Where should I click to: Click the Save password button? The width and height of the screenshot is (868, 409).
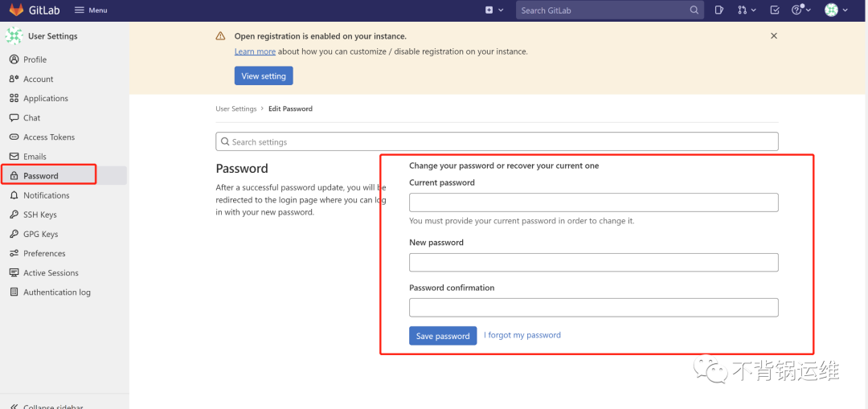click(x=443, y=336)
